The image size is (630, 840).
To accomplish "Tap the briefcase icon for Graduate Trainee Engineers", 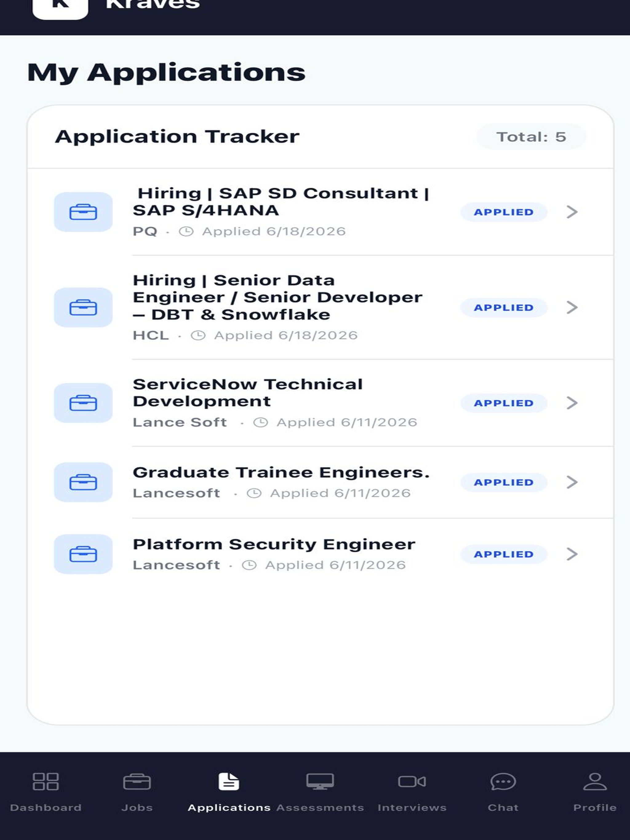I will [83, 482].
